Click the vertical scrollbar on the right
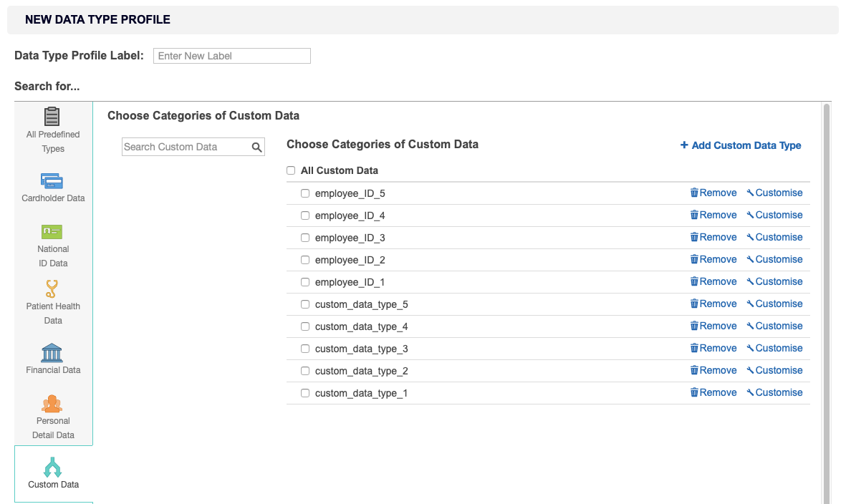The image size is (846, 504). pos(827,286)
